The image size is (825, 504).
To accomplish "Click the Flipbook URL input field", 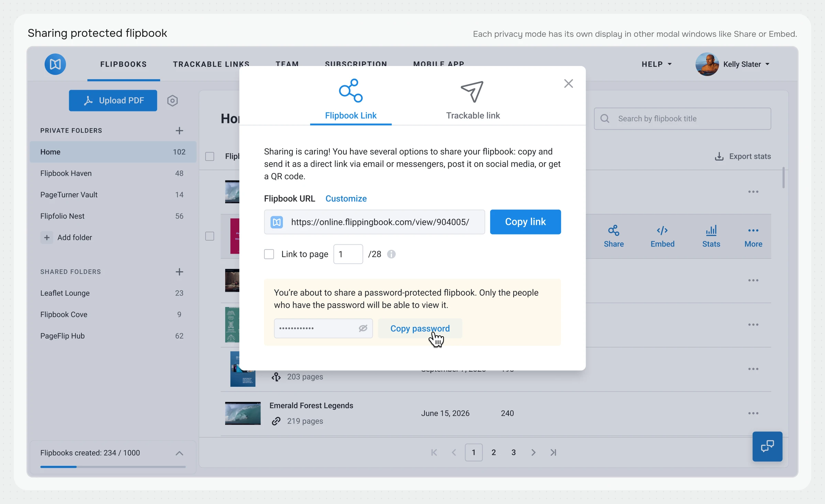I will pos(374,222).
